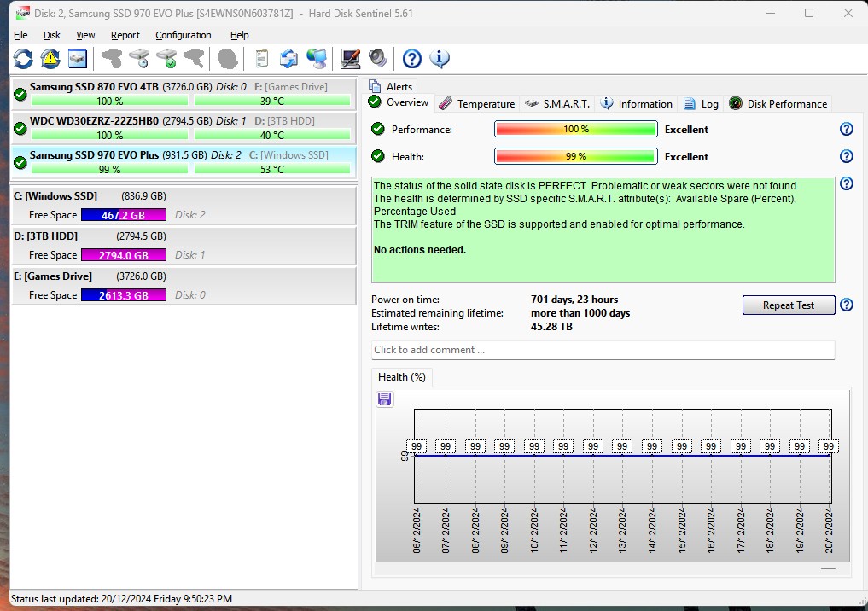Select the E: [Games Drive] partition

click(x=184, y=286)
